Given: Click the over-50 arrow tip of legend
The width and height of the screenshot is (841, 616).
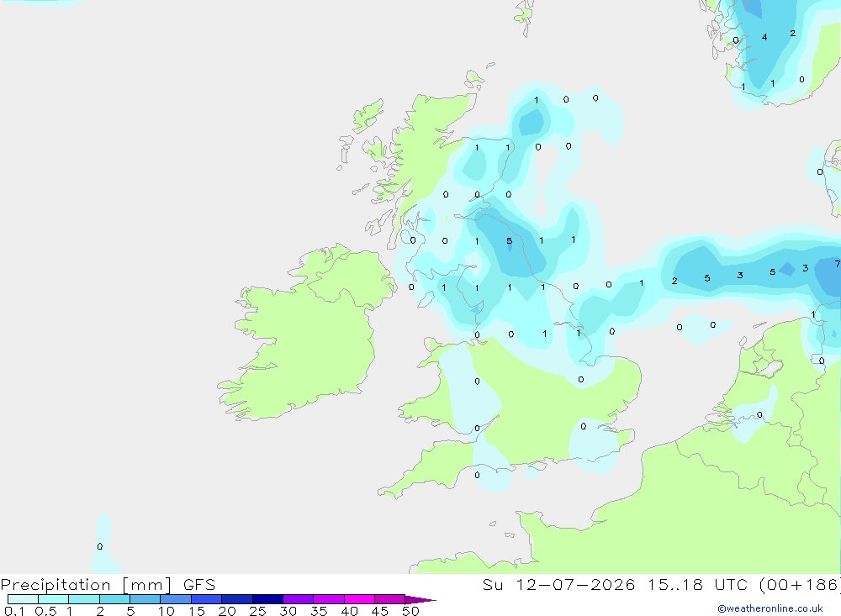Looking at the screenshot, I should coord(420,599).
